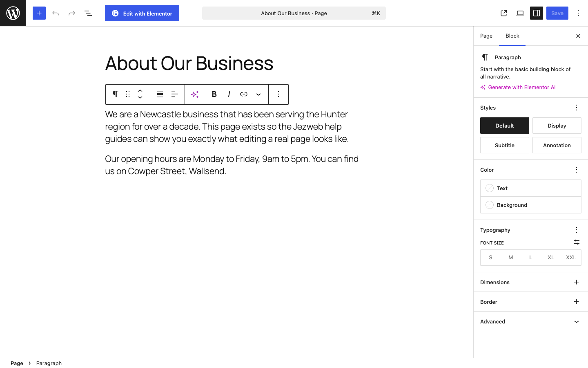The width and height of the screenshot is (588, 368).
Task: Switch to the Page tab
Action: (486, 36)
